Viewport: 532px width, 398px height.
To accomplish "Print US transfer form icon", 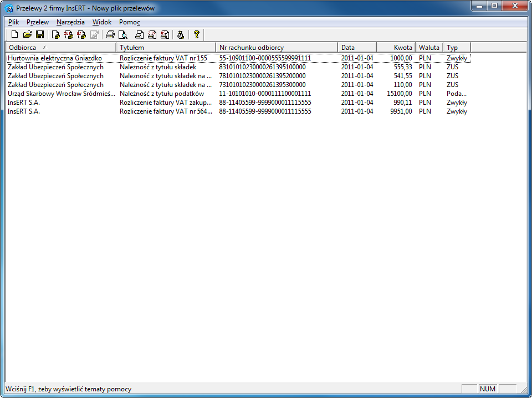I will [165, 34].
